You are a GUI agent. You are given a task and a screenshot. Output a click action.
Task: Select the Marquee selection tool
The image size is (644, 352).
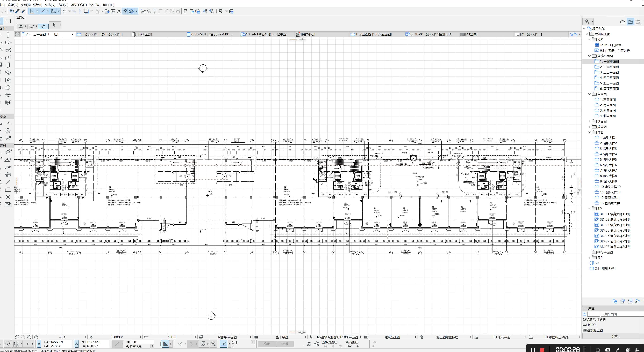pos(9,21)
